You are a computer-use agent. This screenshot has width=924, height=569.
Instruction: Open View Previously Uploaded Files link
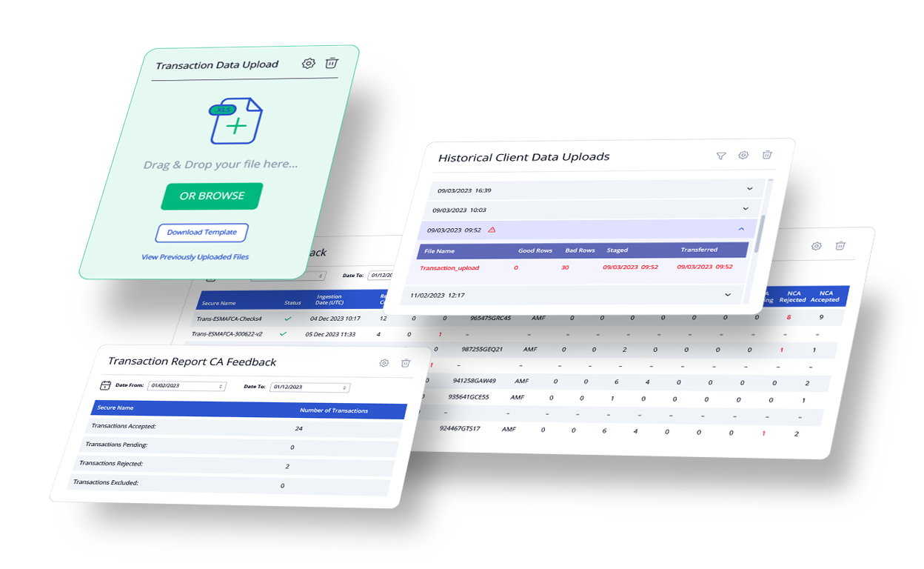point(195,257)
